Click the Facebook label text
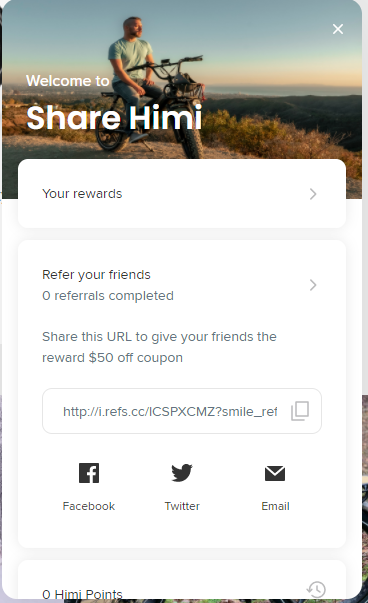This screenshot has height=603, width=368. tap(89, 506)
